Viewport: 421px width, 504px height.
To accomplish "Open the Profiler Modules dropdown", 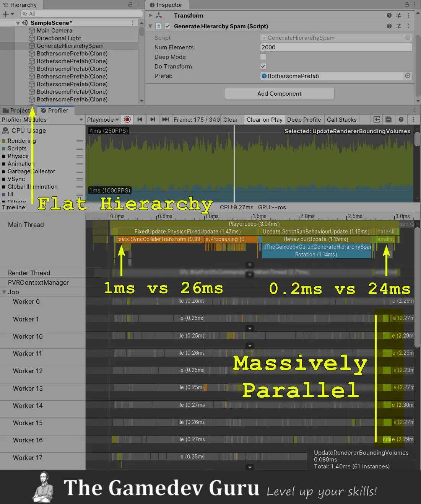I will tap(42, 120).
